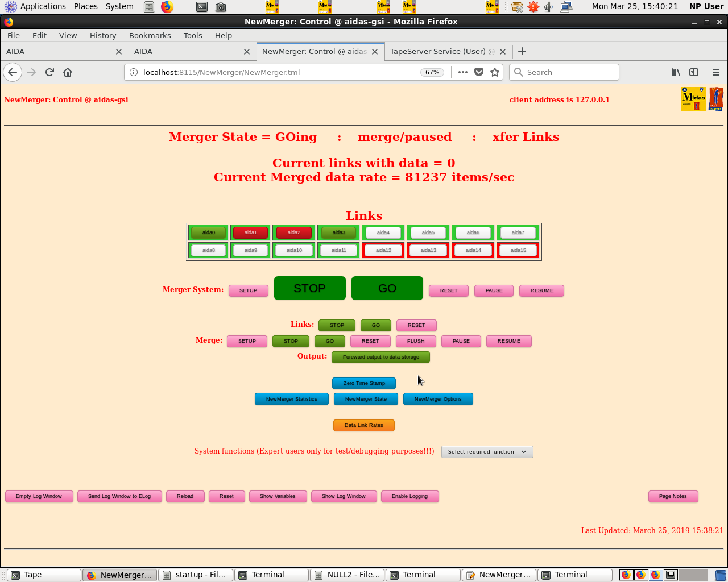
Task: Toggle the aida10 link button
Action: (x=294, y=250)
